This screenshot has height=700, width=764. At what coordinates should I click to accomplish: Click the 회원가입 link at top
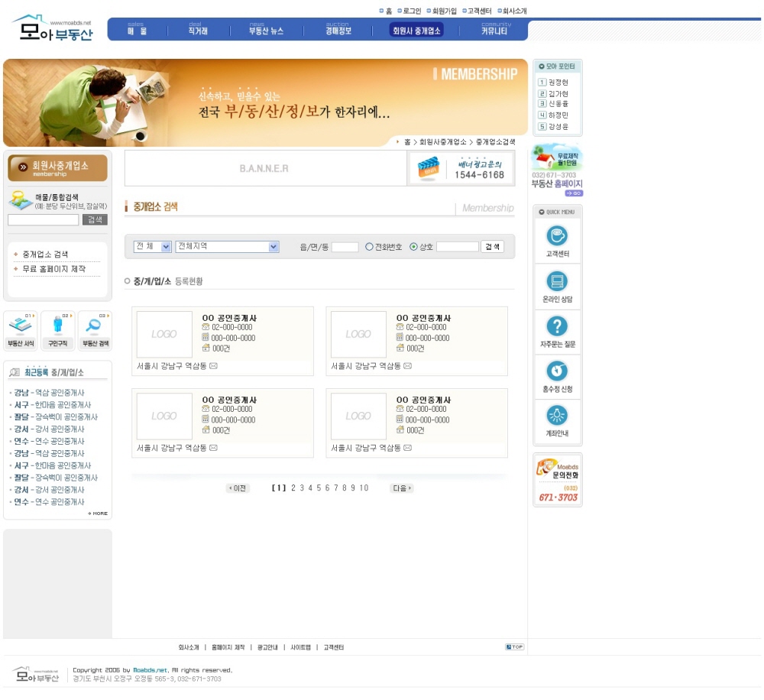(x=444, y=11)
